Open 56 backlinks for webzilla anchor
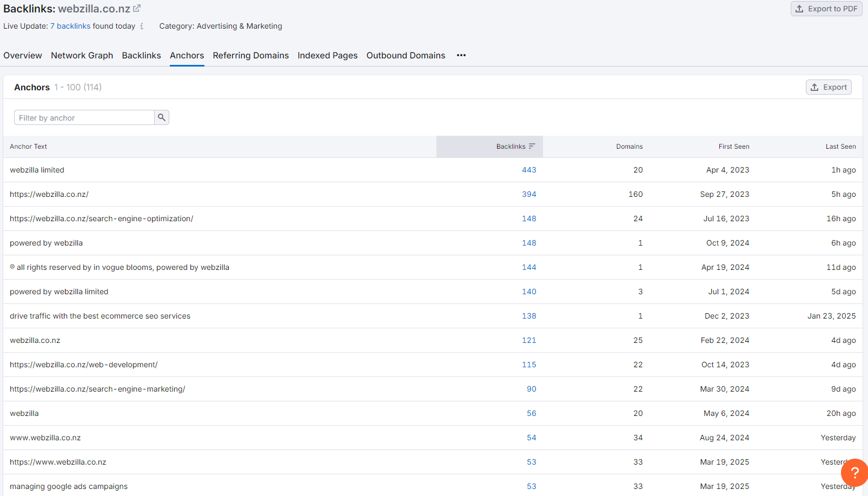The height and width of the screenshot is (496, 868). (532, 413)
